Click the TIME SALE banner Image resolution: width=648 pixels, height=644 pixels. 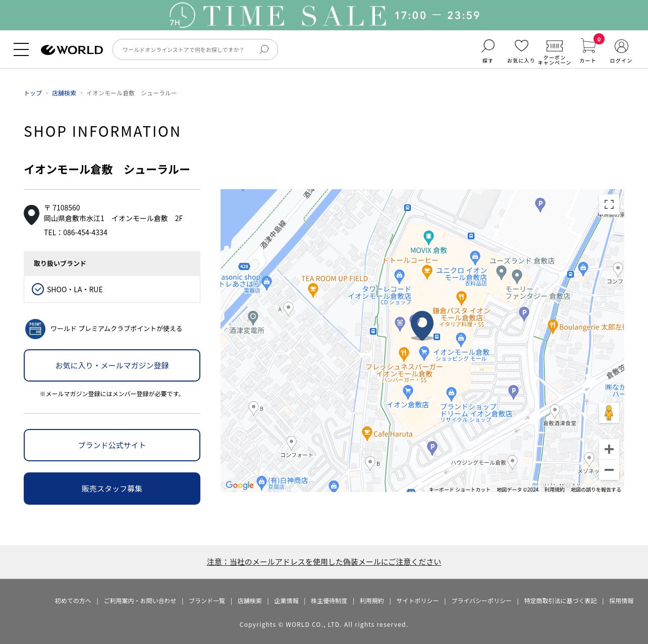[324, 15]
